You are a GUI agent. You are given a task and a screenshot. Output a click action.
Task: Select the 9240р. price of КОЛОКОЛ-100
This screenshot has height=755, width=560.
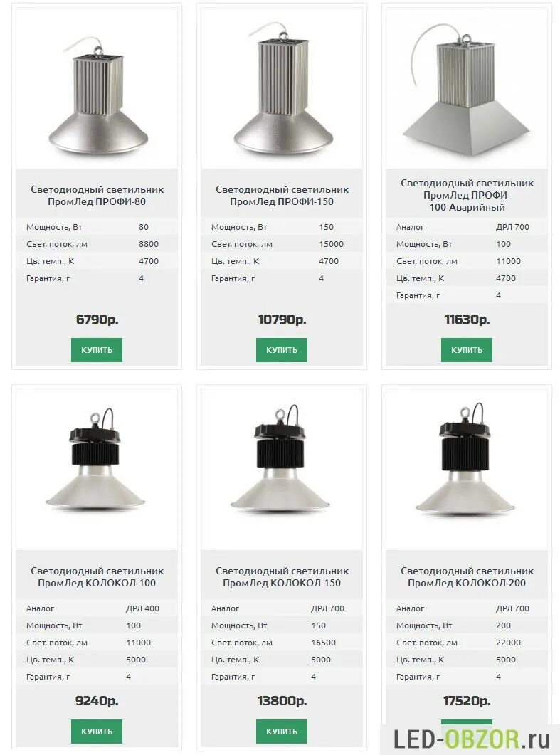pos(97,701)
